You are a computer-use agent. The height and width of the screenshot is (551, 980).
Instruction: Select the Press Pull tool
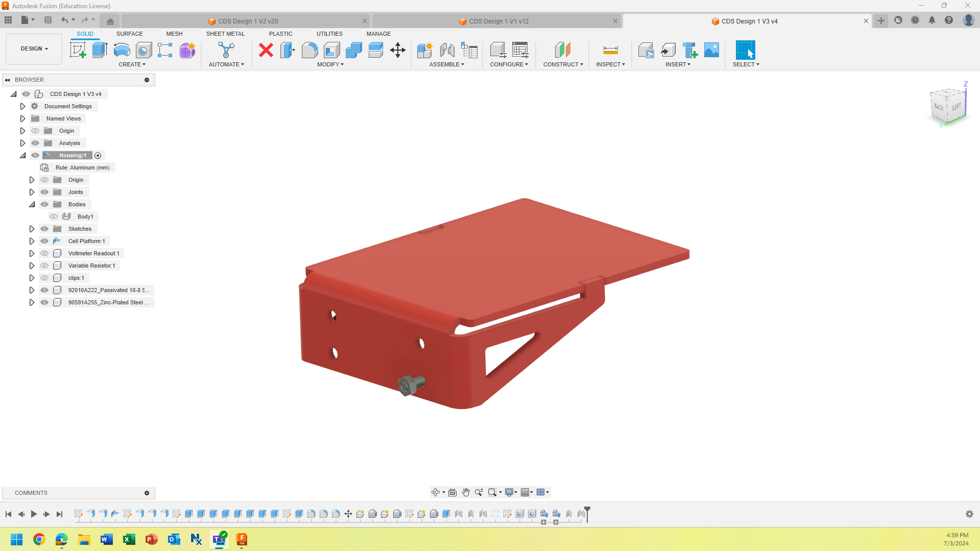point(288,50)
